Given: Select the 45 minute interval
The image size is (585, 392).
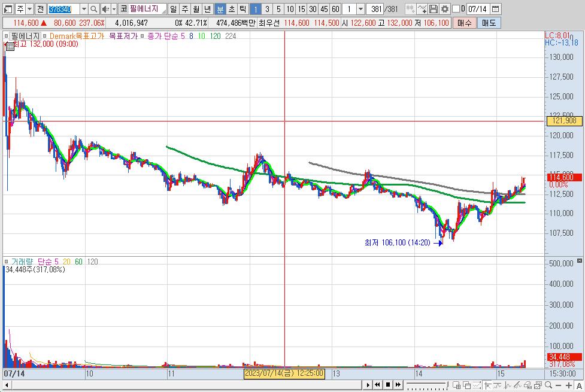Looking at the screenshot, I should (x=324, y=9).
